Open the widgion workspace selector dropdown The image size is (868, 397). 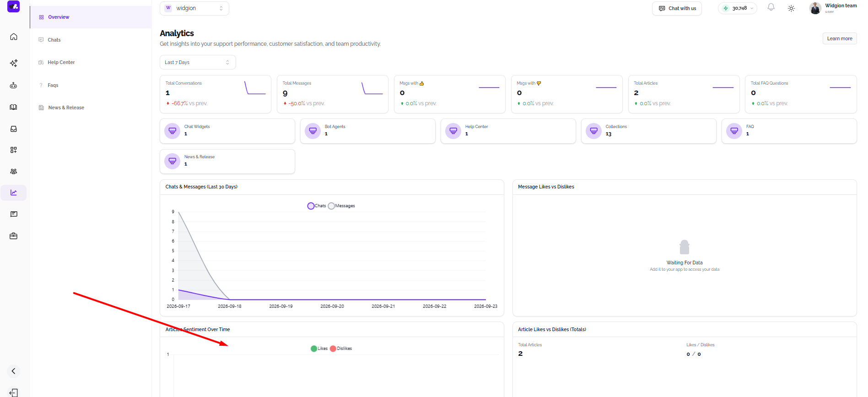coord(194,8)
